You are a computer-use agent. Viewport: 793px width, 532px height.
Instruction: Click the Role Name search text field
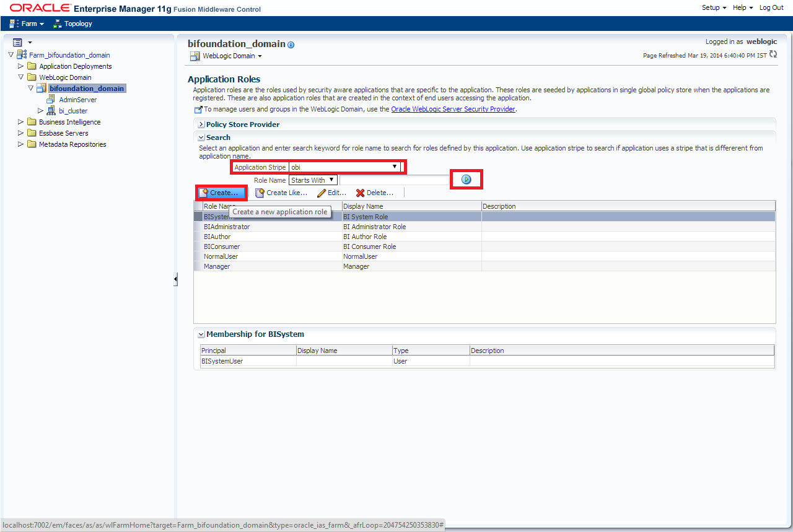tap(395, 180)
